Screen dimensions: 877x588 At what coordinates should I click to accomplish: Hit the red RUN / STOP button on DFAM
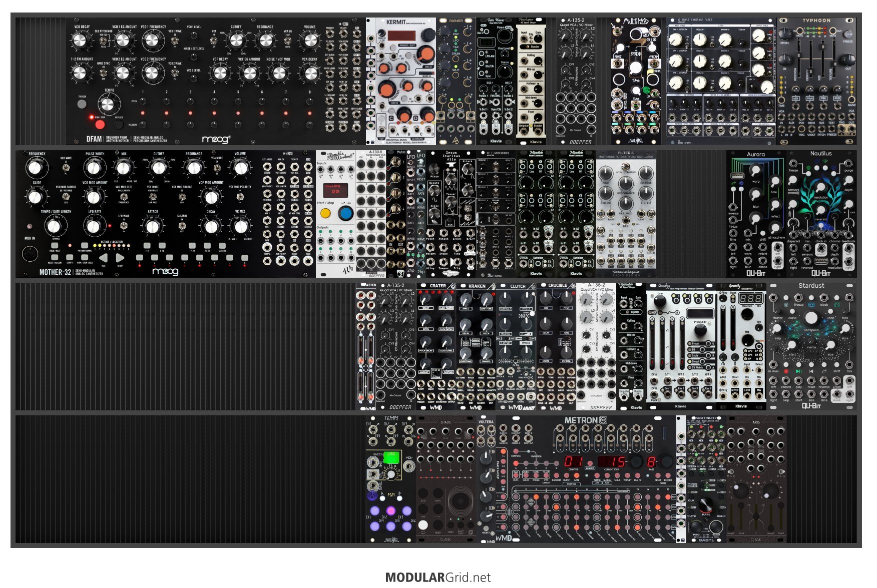point(100,124)
